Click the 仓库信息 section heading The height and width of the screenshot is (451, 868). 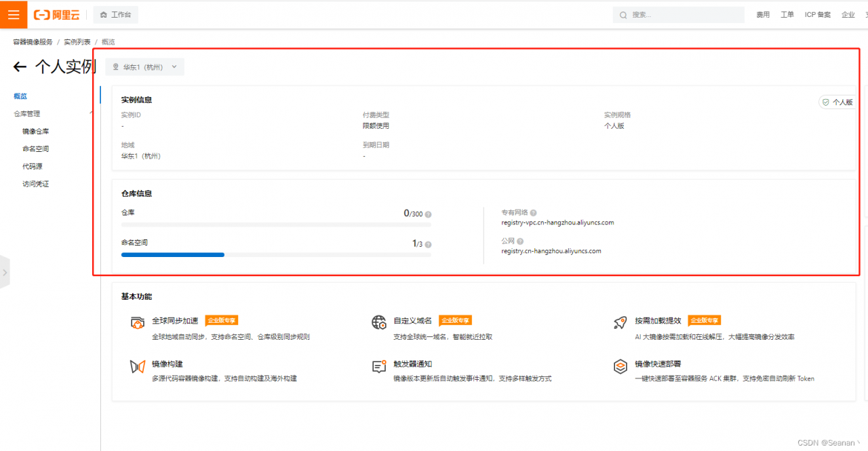[x=136, y=193]
